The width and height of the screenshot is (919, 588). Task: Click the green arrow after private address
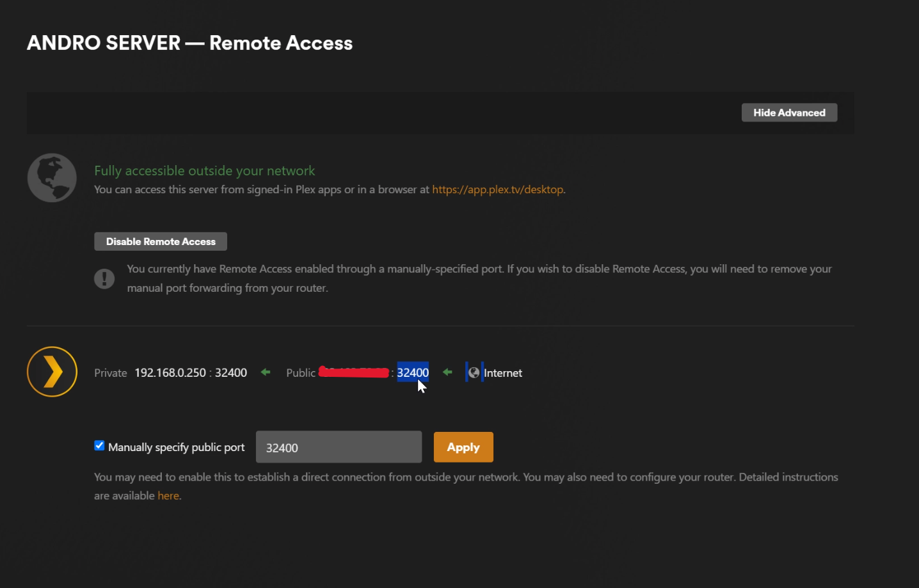point(266,372)
